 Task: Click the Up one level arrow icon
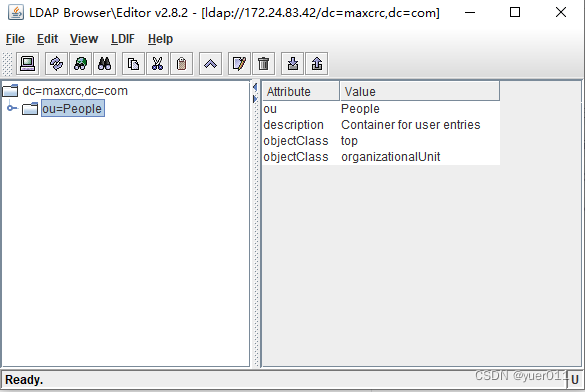point(210,64)
